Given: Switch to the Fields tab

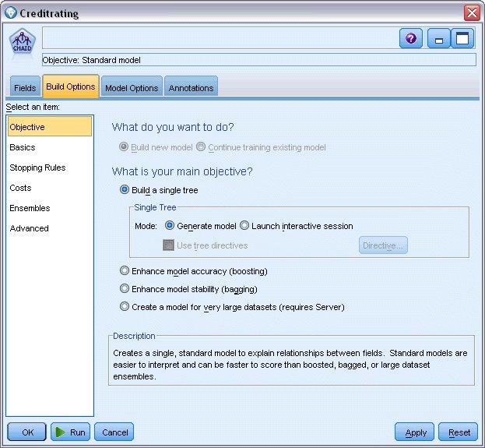Looking at the screenshot, I should point(25,87).
